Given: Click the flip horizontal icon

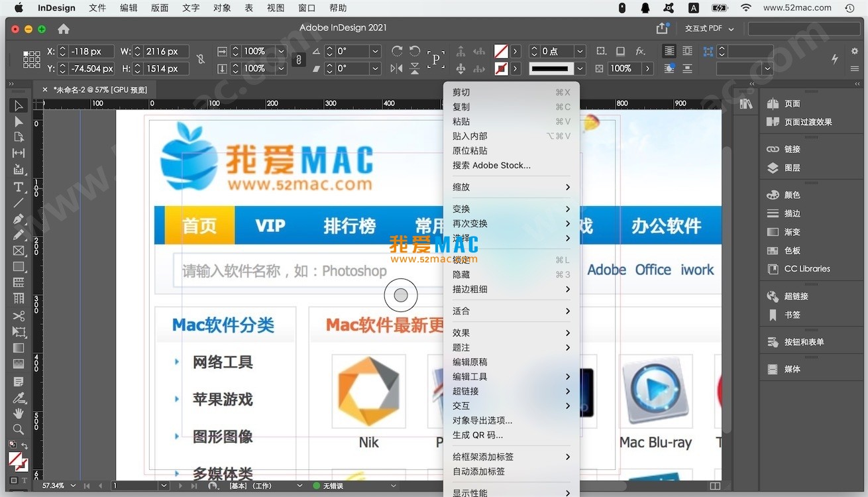Looking at the screenshot, I should (x=397, y=68).
